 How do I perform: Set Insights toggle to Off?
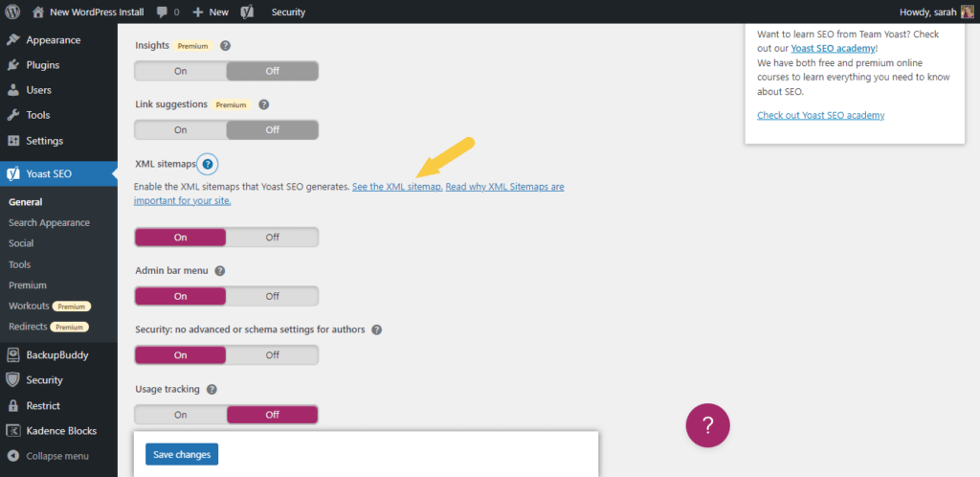[272, 71]
